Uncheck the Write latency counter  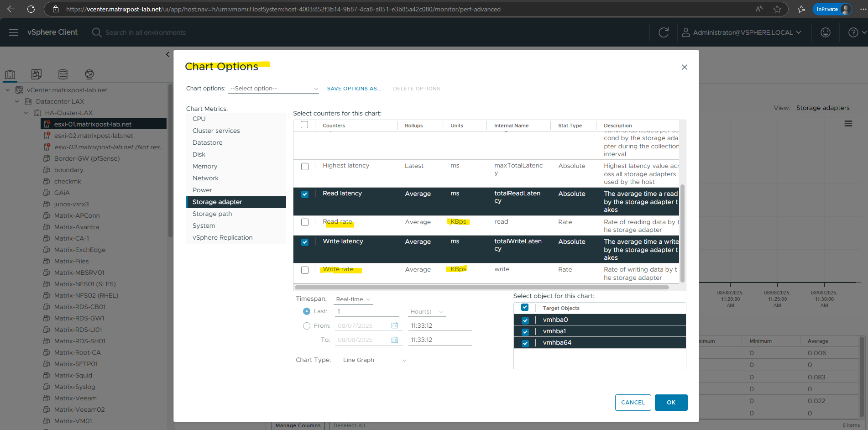click(305, 242)
